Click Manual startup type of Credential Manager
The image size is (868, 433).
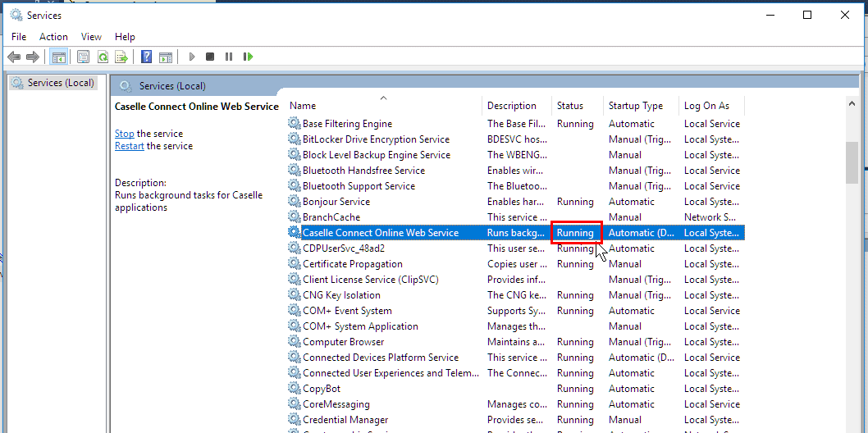[625, 420]
